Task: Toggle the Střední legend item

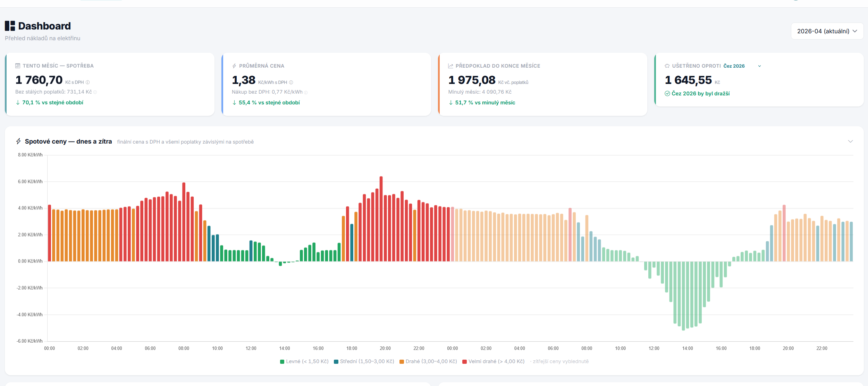Action: pos(364,361)
